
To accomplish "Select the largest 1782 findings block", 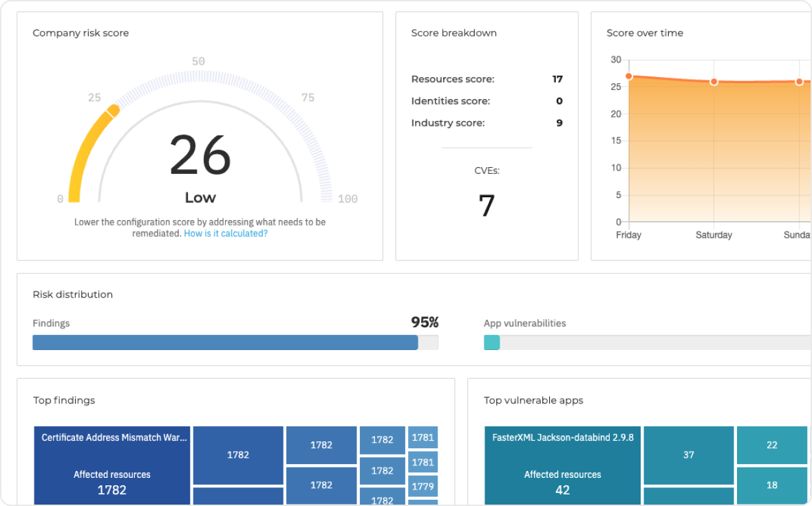I will point(237,454).
